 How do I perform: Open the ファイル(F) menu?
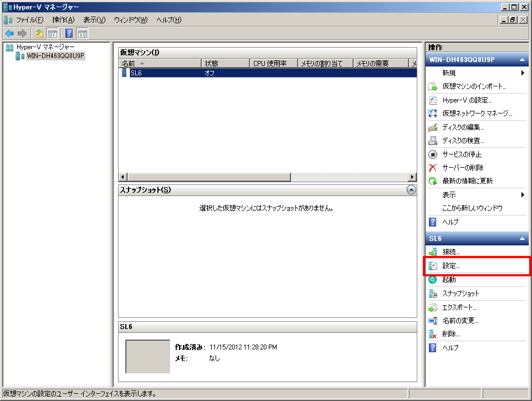click(29, 20)
